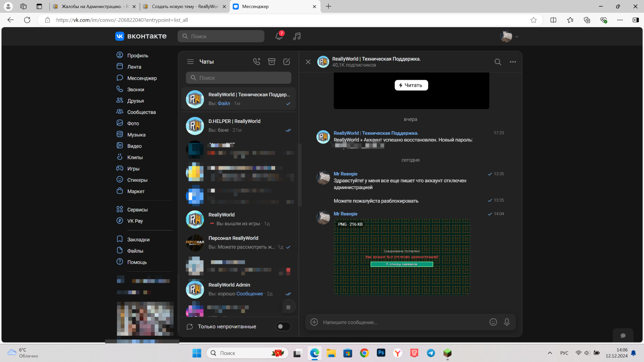The image size is (644, 362).
Task: Open Telegram from the taskbar
Action: pos(431,353)
